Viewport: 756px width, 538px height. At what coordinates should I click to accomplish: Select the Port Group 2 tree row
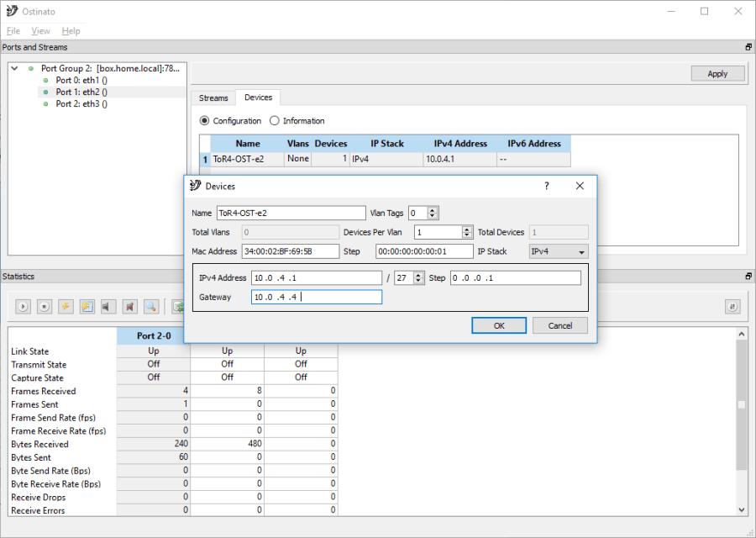tap(110, 69)
